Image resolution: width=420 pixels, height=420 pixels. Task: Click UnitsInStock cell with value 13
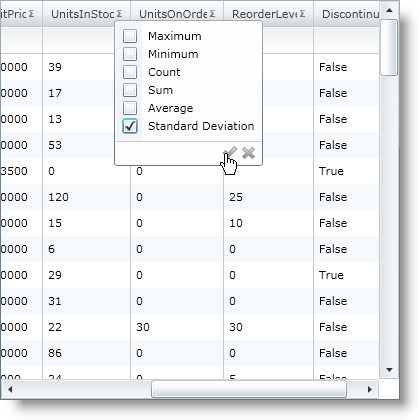pyautogui.click(x=86, y=119)
